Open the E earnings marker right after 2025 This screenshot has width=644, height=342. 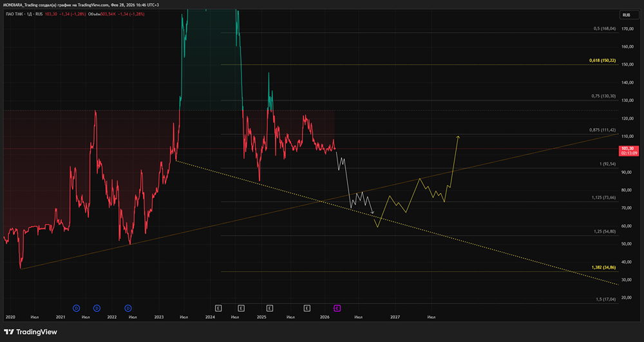(270, 308)
